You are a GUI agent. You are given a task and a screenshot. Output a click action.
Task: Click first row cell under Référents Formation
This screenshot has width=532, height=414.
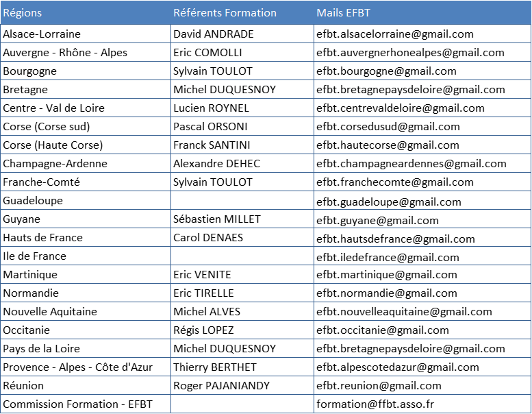coord(242,34)
